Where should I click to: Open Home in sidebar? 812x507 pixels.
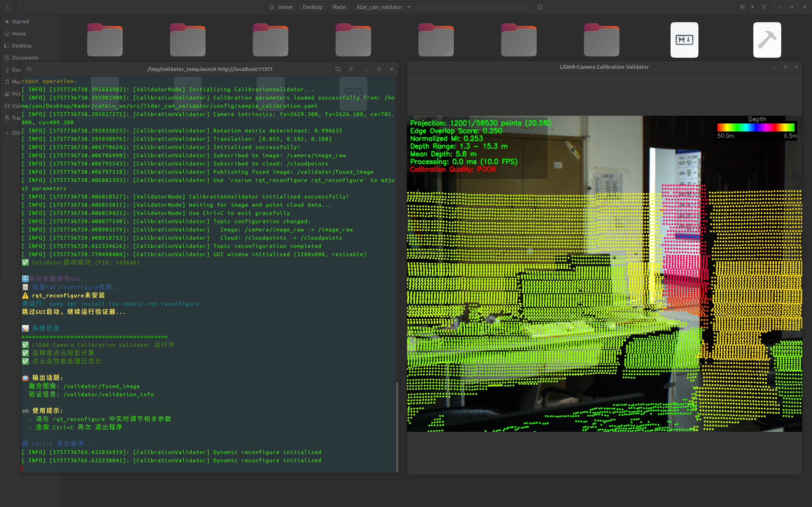click(30, 34)
